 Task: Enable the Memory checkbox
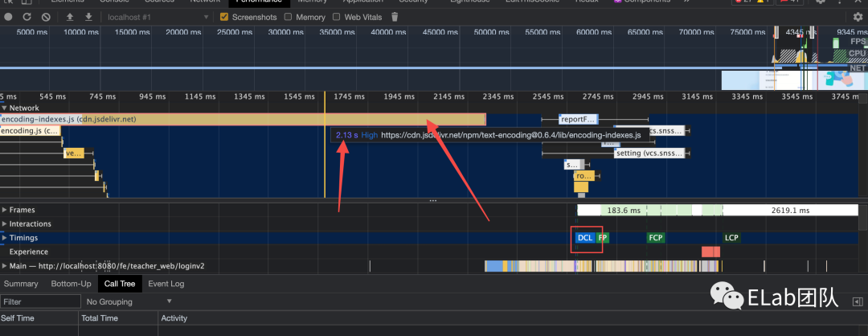tap(288, 17)
